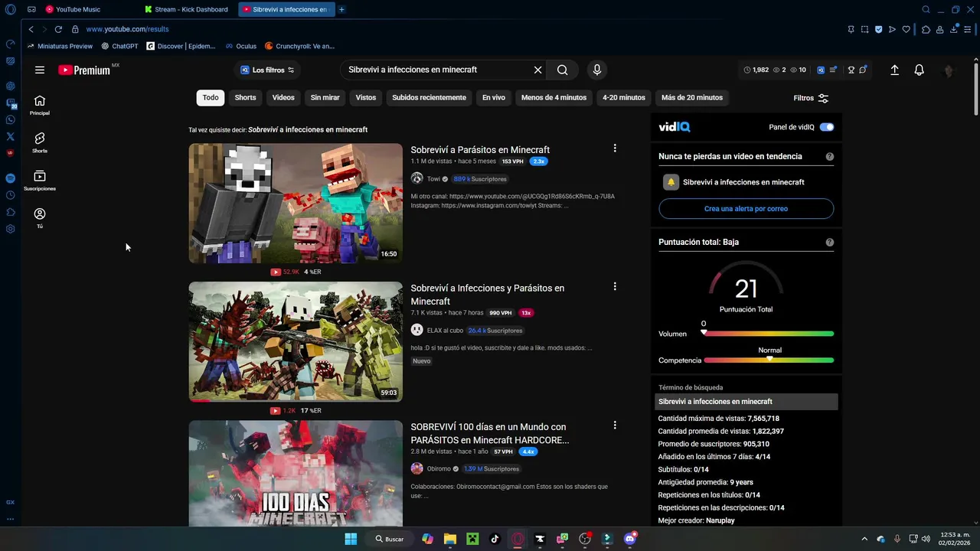Go back in the browser
980x551 pixels.
pos(31,29)
